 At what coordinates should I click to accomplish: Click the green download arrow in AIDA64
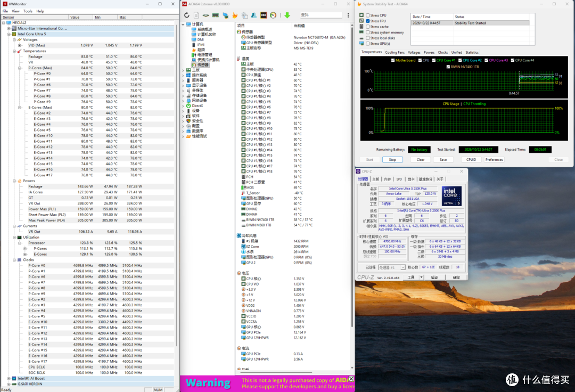[x=287, y=15]
